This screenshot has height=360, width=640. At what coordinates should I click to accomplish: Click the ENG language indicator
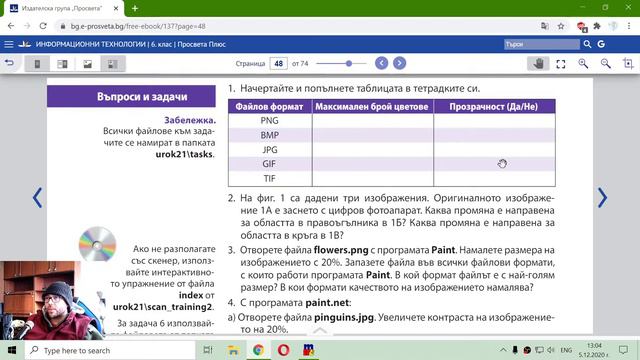tap(566, 350)
